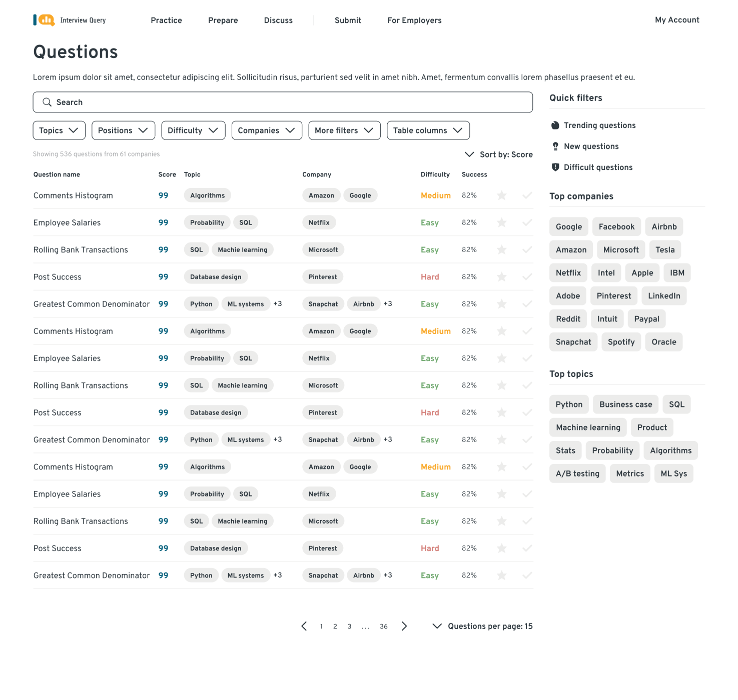Open the Difficulty filter dropdown
The height and width of the screenshot is (700, 738).
coord(193,130)
